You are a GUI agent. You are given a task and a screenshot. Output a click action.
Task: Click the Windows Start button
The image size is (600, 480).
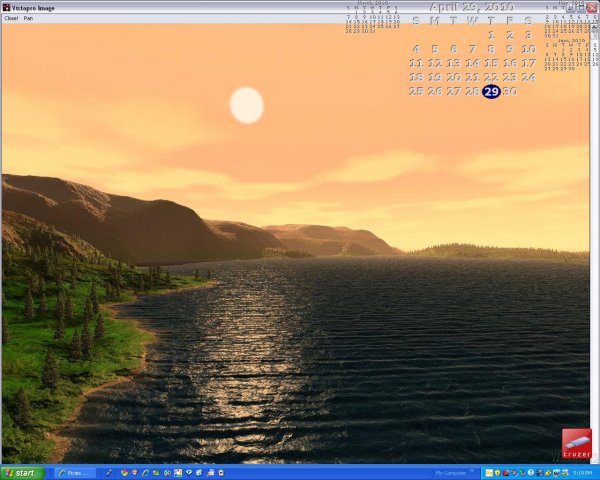pos(22,472)
